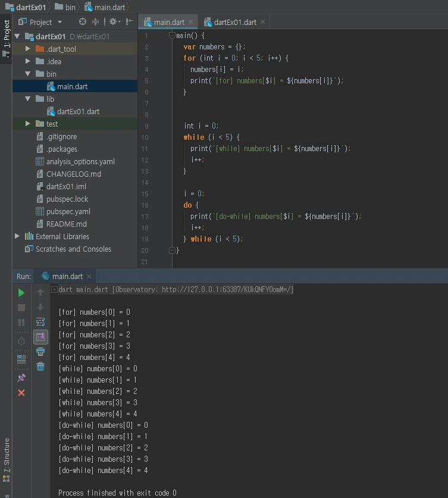Click the Up the stack trace arrow
The image size is (448, 498).
40,292
